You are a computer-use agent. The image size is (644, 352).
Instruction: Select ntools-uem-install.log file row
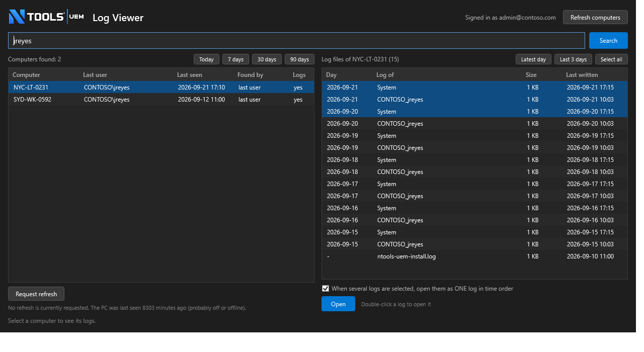click(474, 256)
